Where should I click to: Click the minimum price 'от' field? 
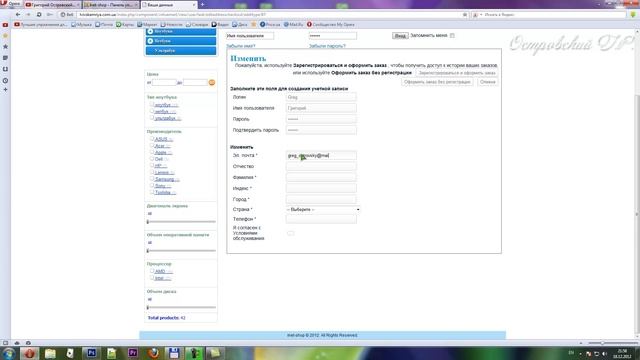(x=164, y=82)
